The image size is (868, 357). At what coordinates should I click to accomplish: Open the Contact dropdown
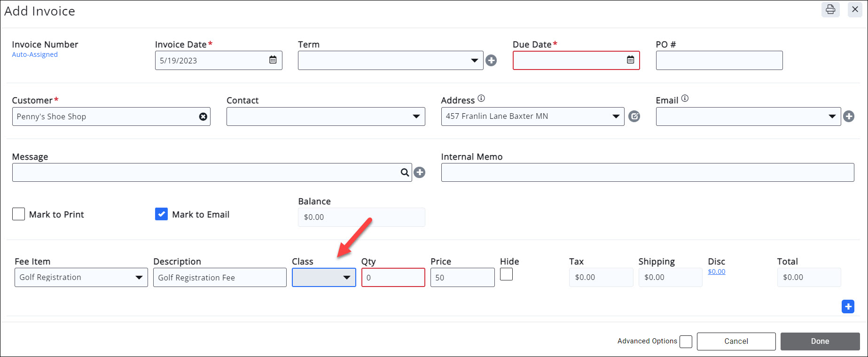[326, 116]
